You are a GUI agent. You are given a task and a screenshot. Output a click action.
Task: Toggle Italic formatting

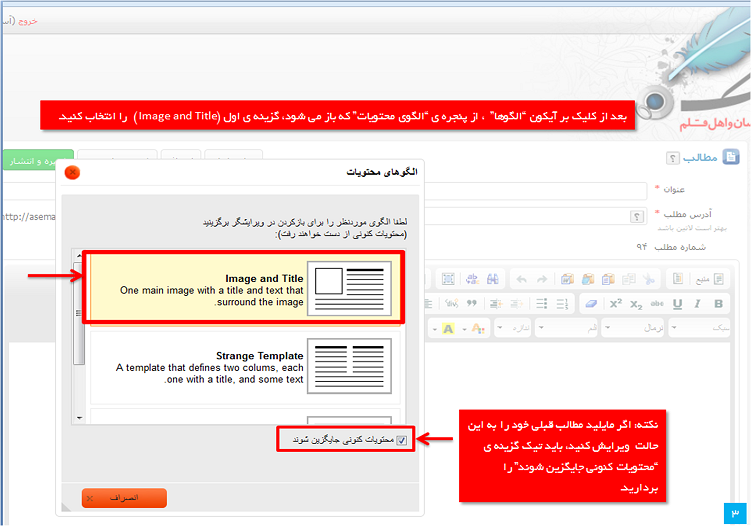[x=698, y=304]
